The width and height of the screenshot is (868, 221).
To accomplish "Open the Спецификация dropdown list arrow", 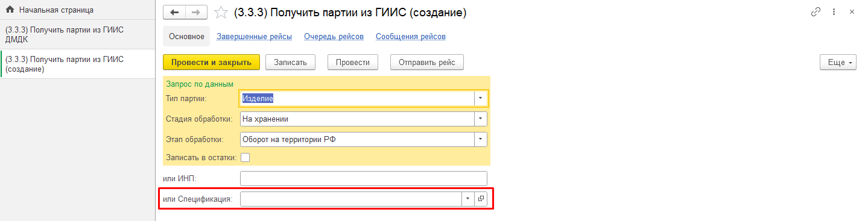I will click(x=468, y=199).
